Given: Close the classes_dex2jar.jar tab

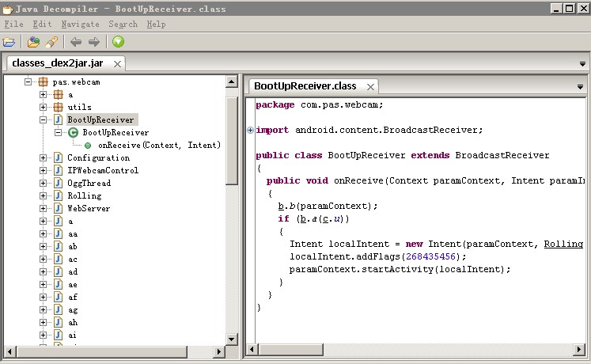Looking at the screenshot, I should pos(117,64).
